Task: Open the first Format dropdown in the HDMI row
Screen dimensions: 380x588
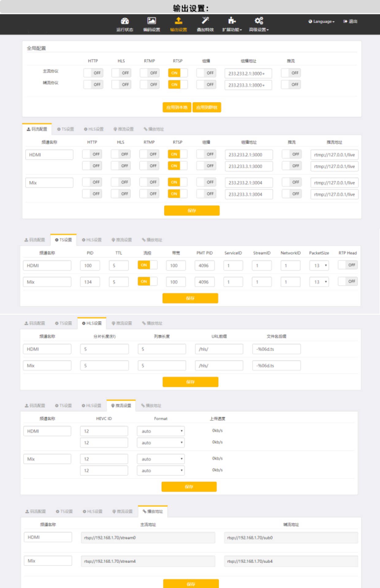Action: 161,431
